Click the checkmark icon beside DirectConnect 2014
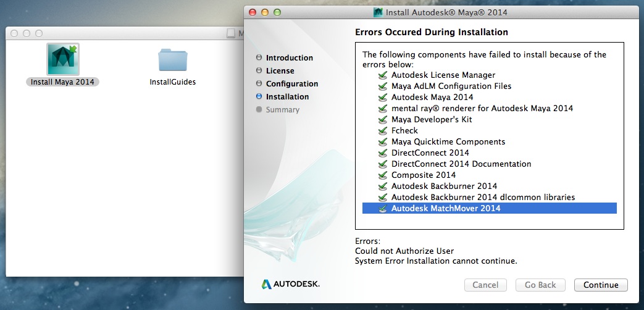Image resolution: width=644 pixels, height=310 pixels. [x=383, y=153]
